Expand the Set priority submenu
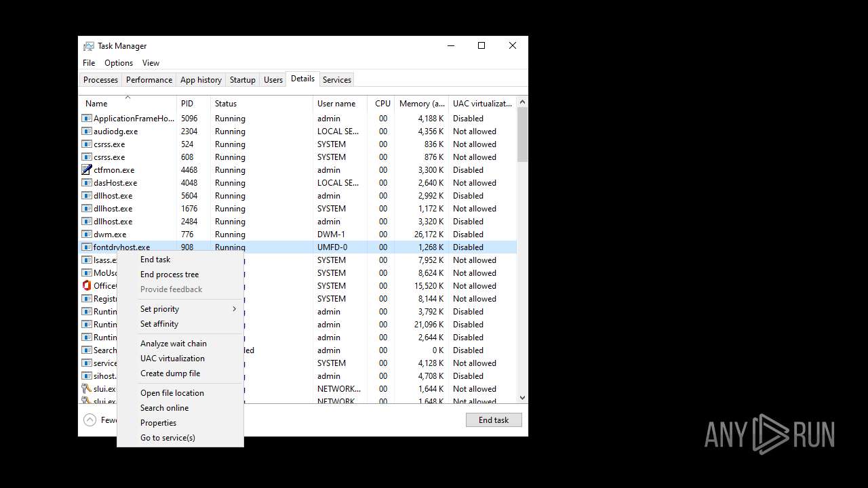The height and width of the screenshot is (488, 868). pyautogui.click(x=180, y=309)
